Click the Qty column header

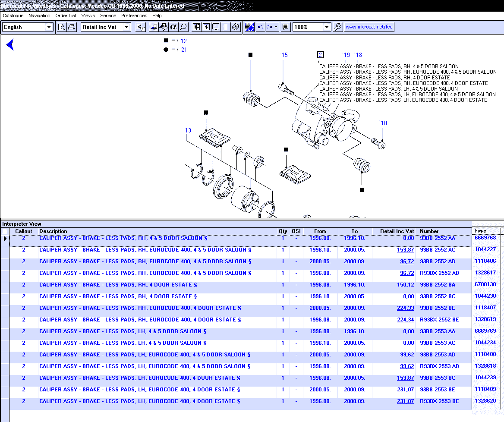pyautogui.click(x=283, y=231)
